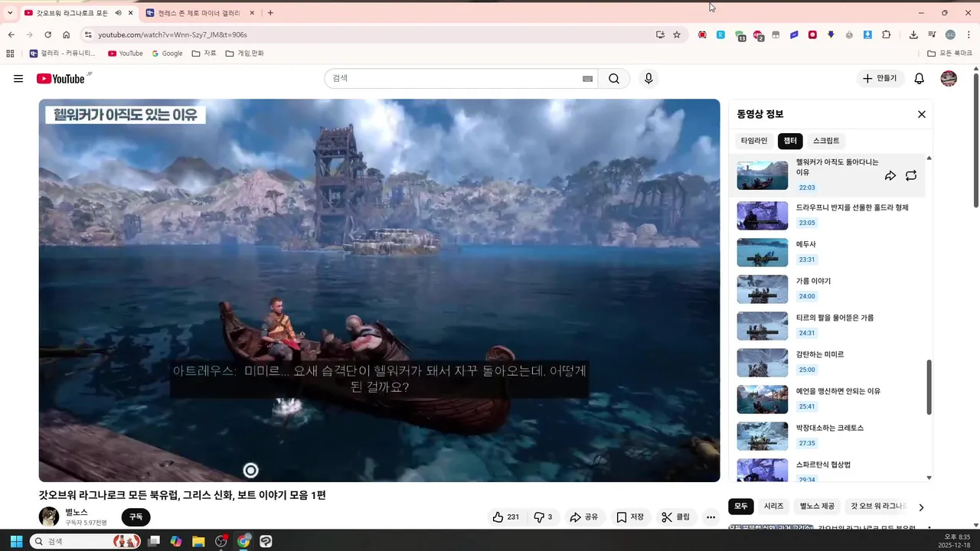Image resolution: width=980 pixels, height=551 pixels.
Task: Open media controls in Chrome toolbar
Action: (932, 34)
